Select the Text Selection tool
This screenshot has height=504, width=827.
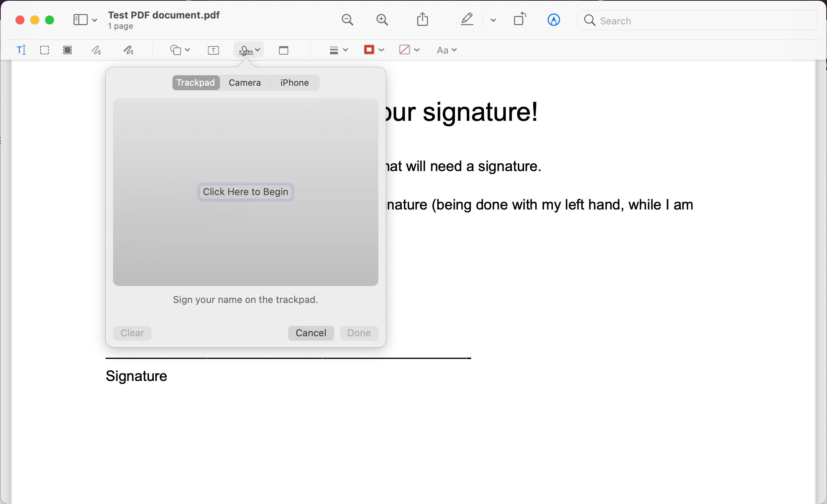pyautogui.click(x=21, y=50)
